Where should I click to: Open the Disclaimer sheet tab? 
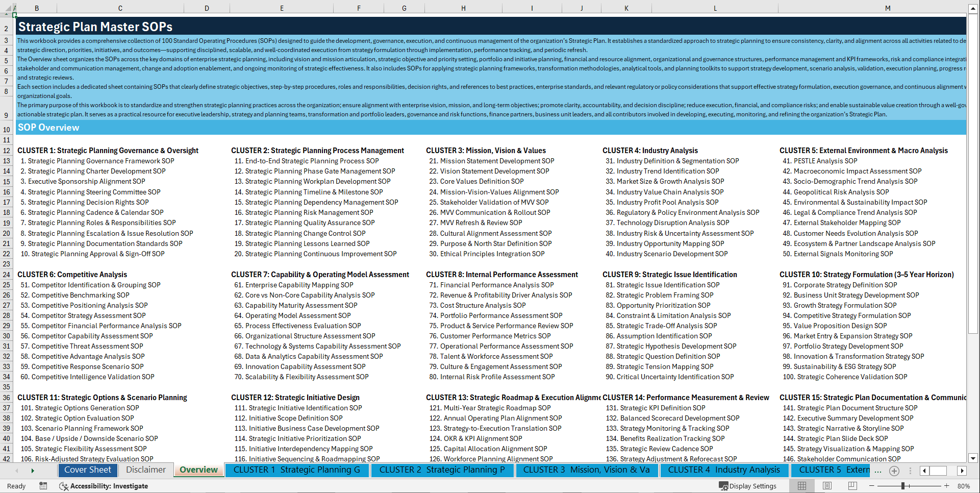pyautogui.click(x=145, y=470)
